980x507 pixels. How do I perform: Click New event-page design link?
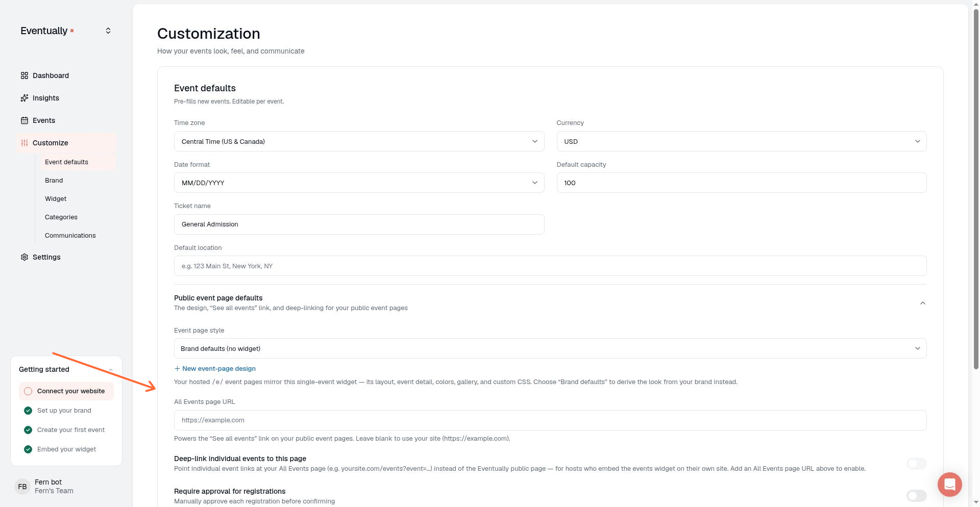click(215, 369)
